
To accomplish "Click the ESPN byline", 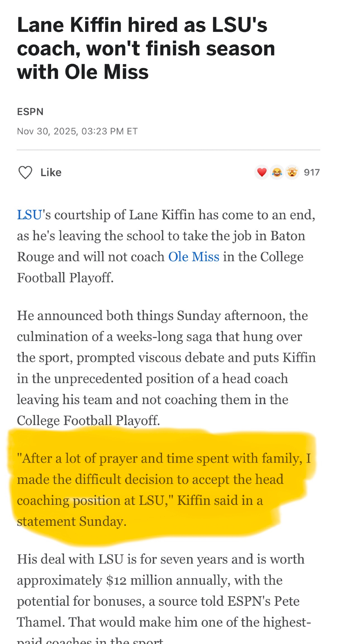I will coord(30,112).
